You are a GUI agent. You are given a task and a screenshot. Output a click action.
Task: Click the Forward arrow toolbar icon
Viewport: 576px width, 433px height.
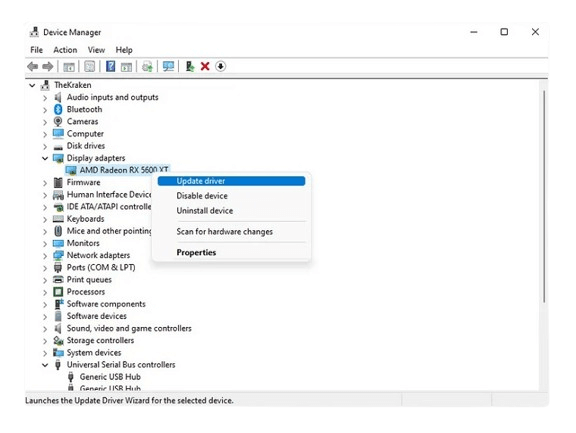point(48,66)
